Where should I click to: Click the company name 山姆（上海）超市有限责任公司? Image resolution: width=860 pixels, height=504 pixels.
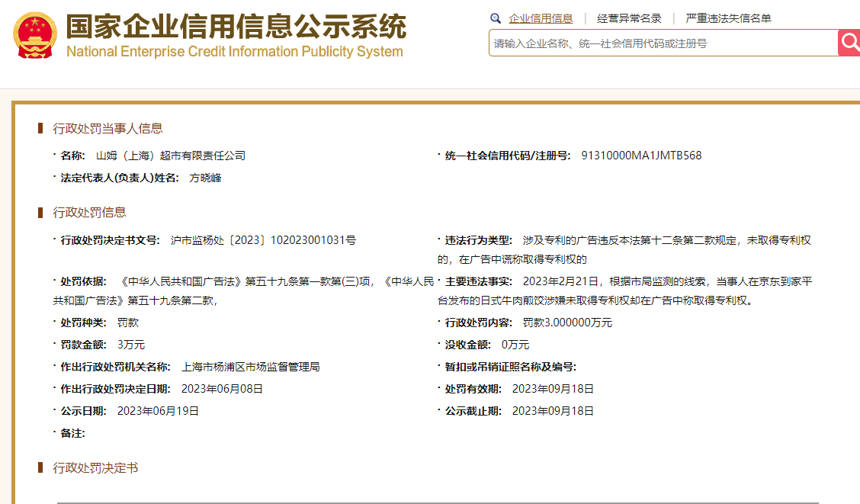pyautogui.click(x=171, y=156)
